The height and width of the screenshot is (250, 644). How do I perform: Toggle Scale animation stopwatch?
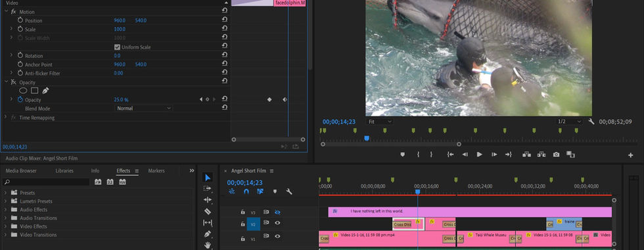click(x=20, y=29)
